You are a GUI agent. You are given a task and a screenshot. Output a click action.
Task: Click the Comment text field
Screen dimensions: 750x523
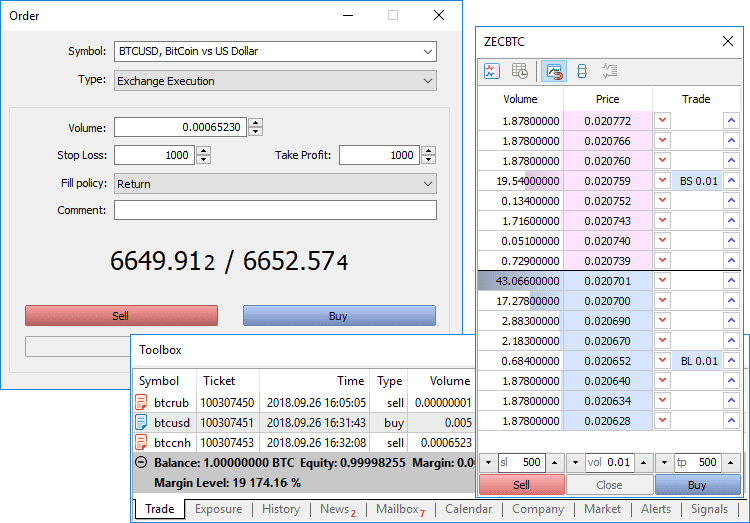pos(275,210)
